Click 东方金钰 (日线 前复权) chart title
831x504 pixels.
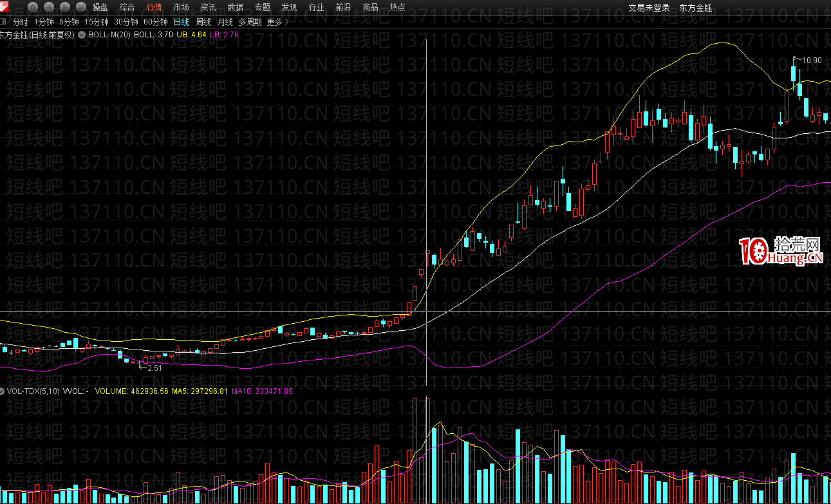tap(37, 34)
